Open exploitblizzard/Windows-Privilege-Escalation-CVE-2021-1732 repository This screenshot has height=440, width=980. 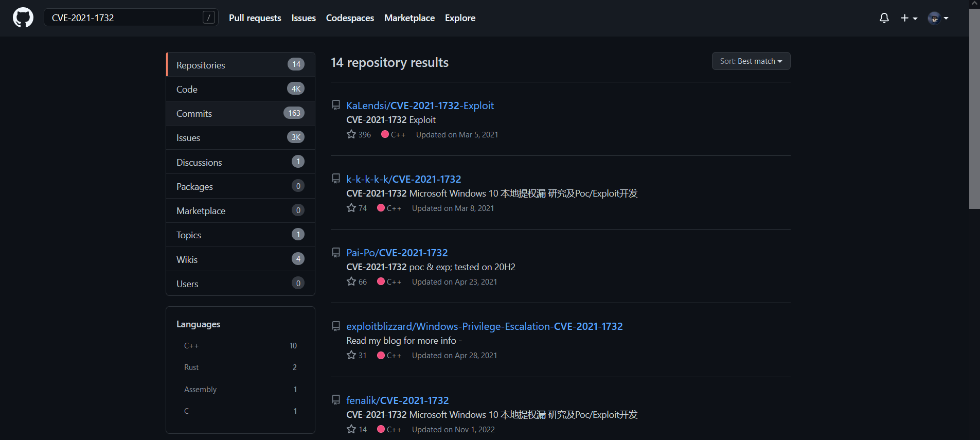(484, 326)
